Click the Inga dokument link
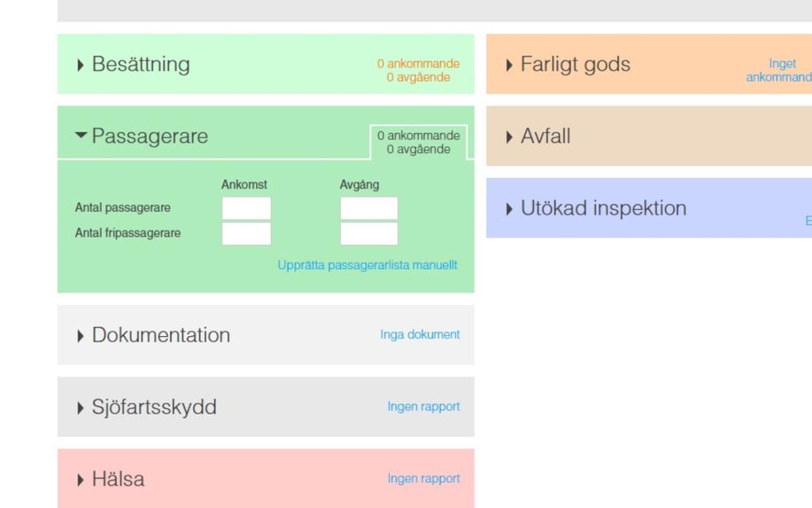Screen dimensions: 812x508 click(x=420, y=334)
